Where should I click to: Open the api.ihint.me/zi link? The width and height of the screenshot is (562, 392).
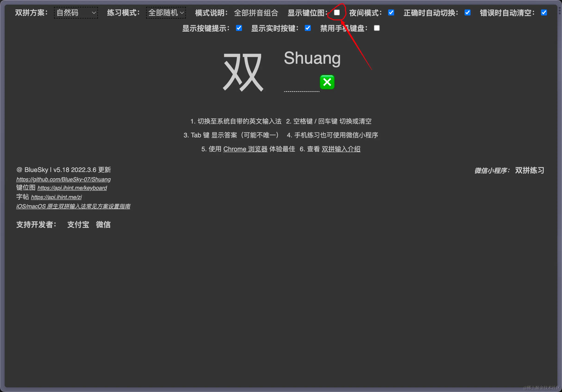coord(56,197)
